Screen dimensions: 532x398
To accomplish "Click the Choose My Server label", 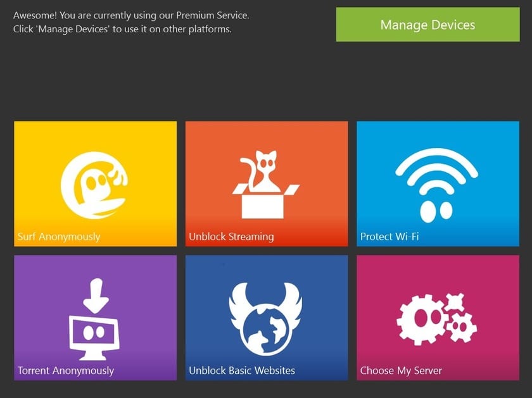I will [401, 371].
